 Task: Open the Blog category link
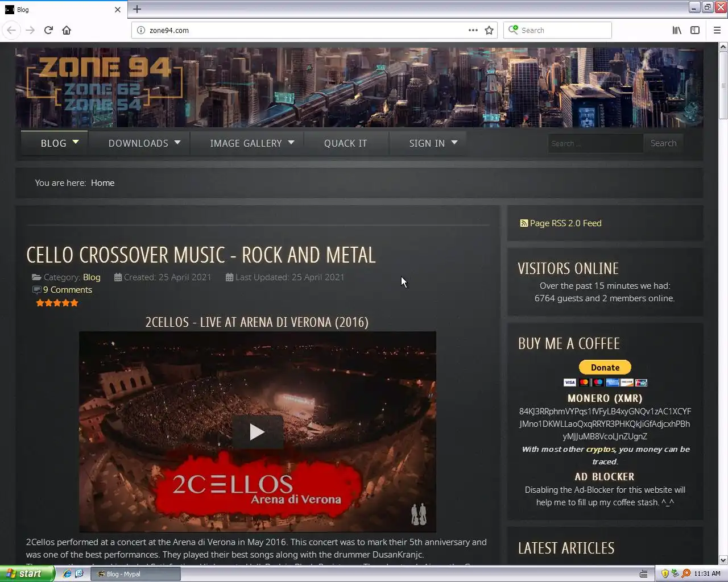pyautogui.click(x=92, y=277)
